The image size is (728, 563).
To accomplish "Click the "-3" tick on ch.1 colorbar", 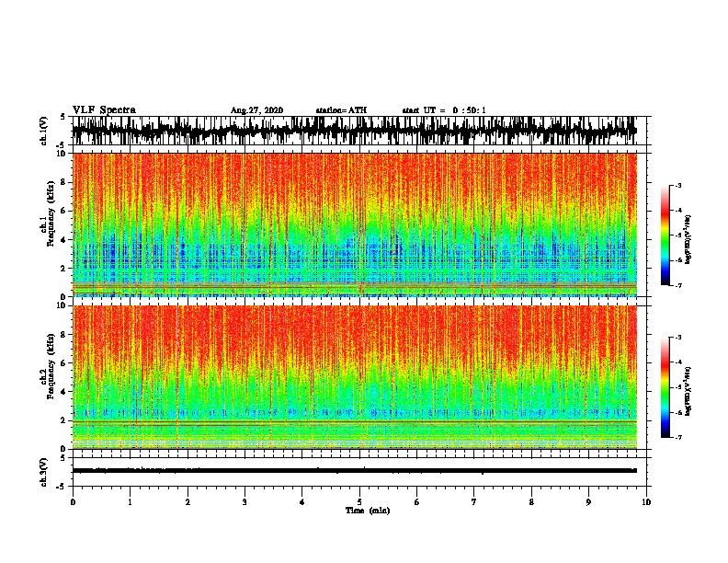I will tap(677, 185).
